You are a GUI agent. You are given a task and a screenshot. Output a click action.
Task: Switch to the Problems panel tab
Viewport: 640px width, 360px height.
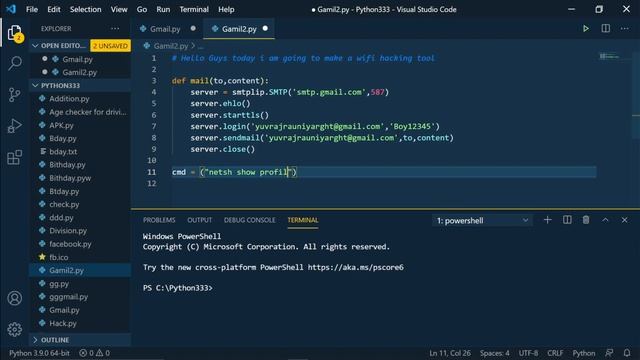pos(159,220)
